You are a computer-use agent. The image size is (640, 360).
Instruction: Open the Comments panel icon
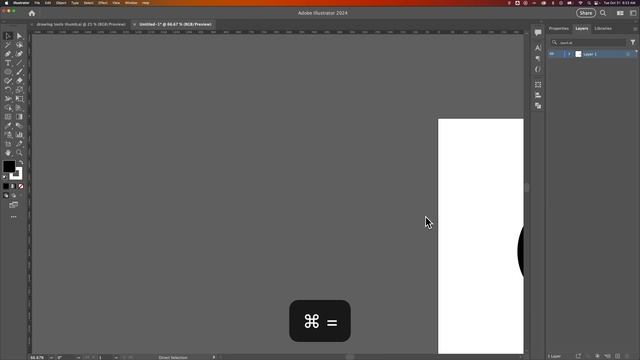coord(538,33)
